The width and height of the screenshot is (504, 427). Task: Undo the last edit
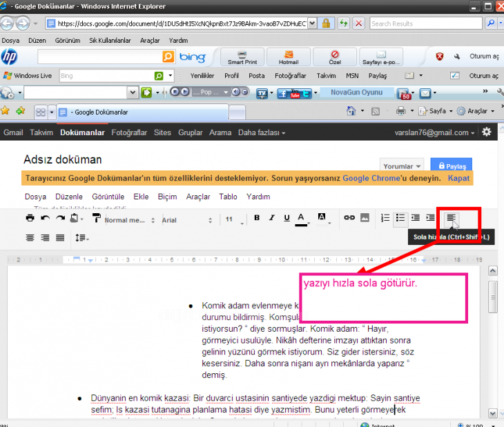tap(45, 219)
